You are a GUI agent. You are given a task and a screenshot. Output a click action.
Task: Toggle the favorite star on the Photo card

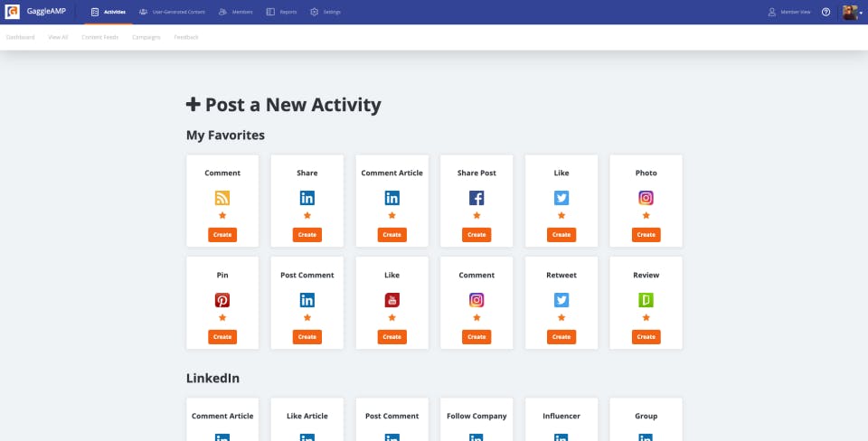(646, 215)
